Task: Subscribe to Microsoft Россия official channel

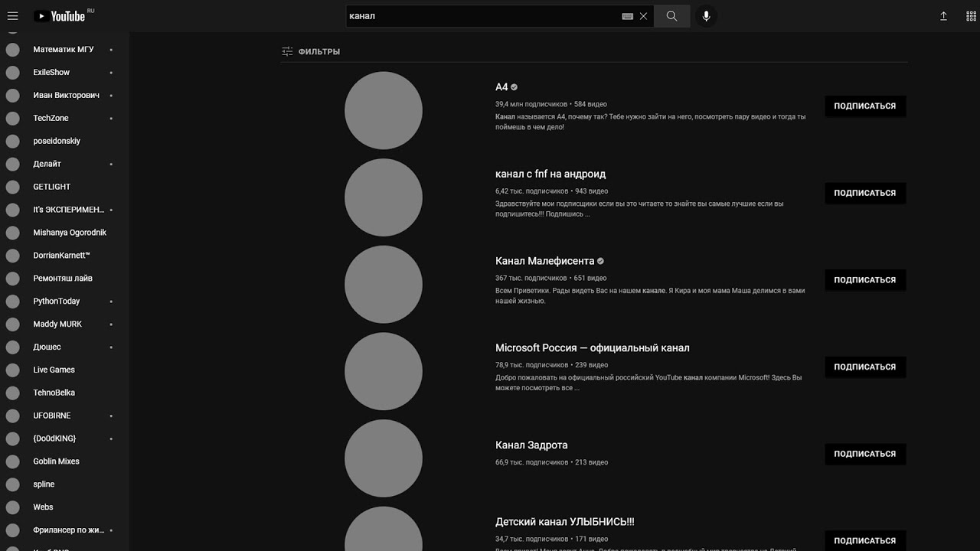Action: [865, 367]
